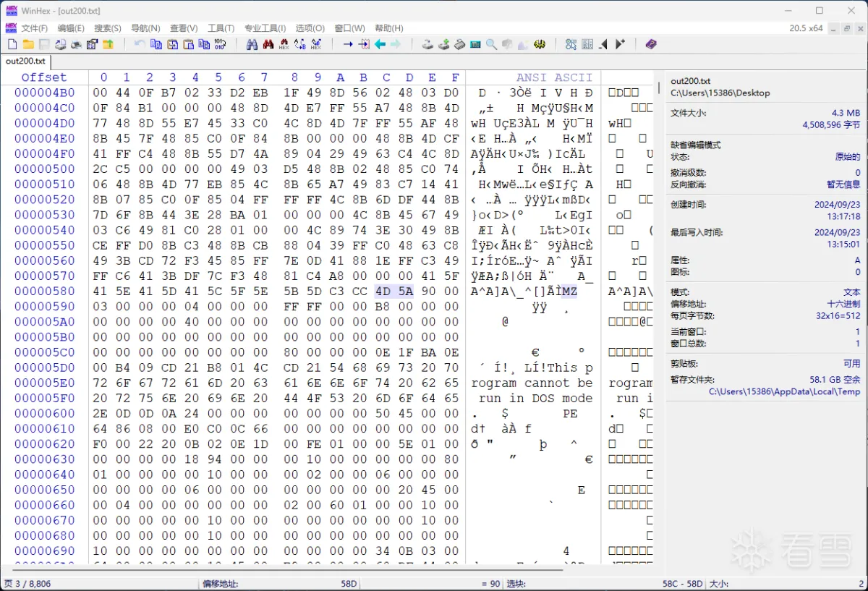Click the Clone disk icon with green arrow
868x591 pixels.
(x=444, y=44)
